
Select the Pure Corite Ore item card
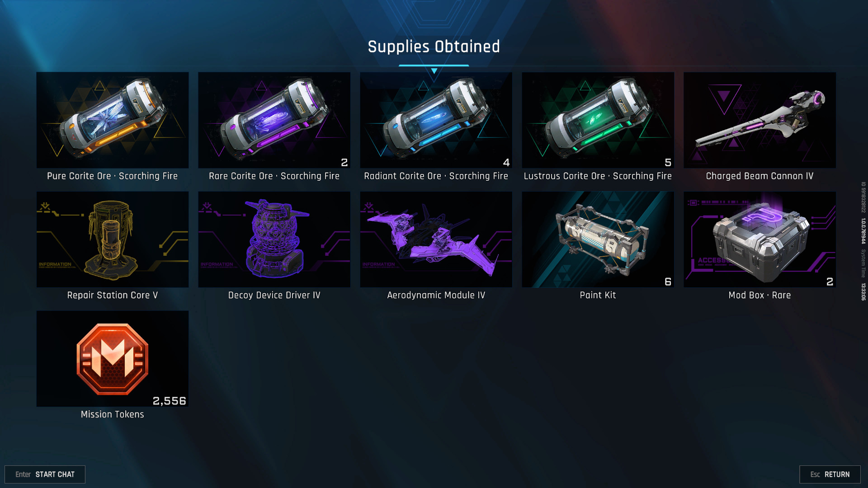point(113,120)
